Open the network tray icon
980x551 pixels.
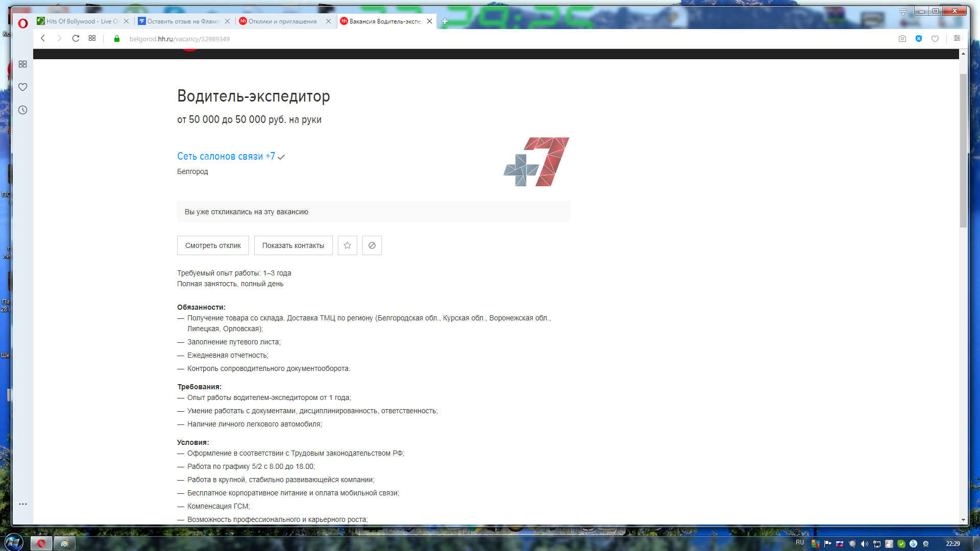(x=877, y=544)
